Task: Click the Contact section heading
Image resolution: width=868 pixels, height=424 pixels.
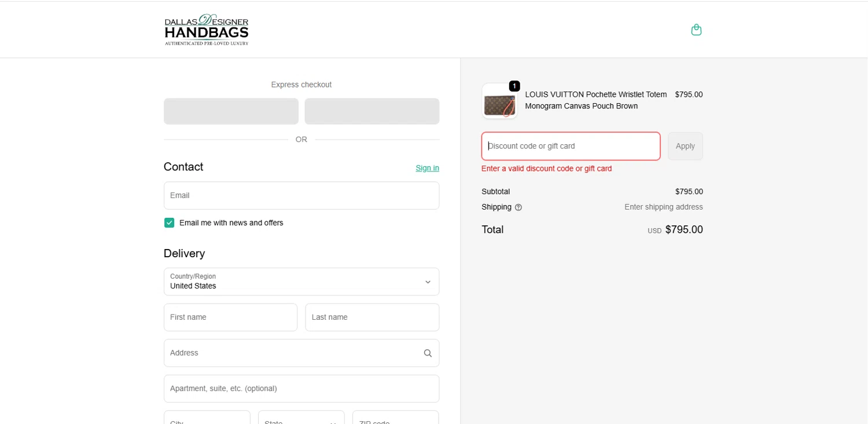Action: [183, 167]
